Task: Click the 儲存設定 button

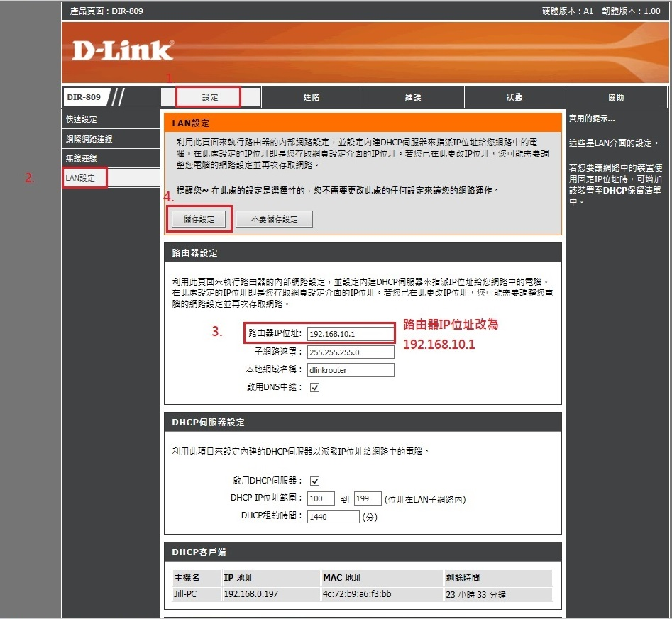Action: pyautogui.click(x=199, y=219)
